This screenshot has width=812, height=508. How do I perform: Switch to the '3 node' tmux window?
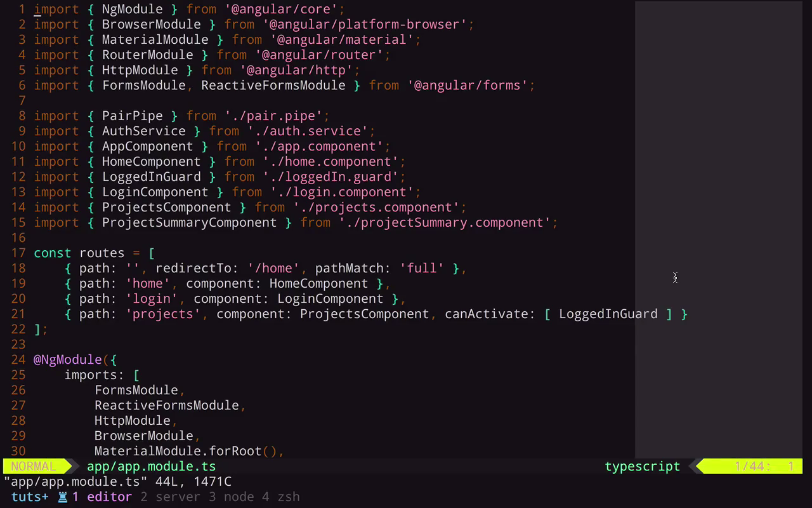click(232, 497)
